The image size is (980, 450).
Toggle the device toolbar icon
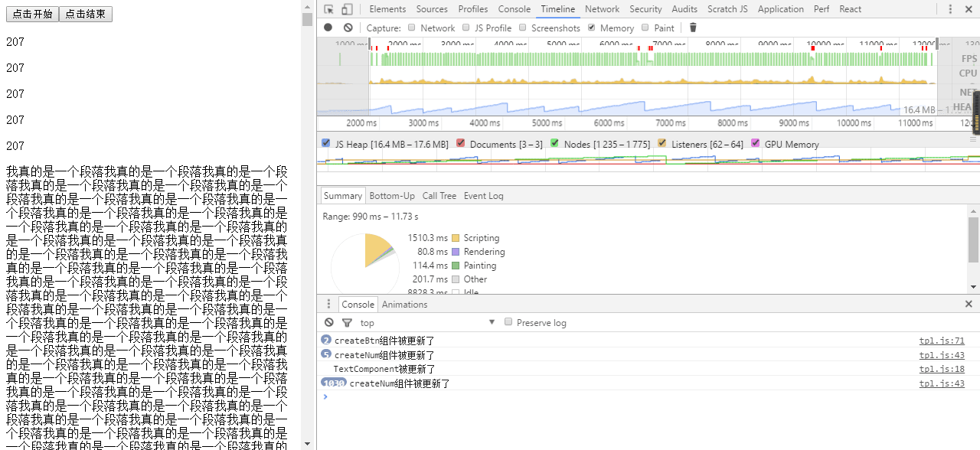[347, 8]
